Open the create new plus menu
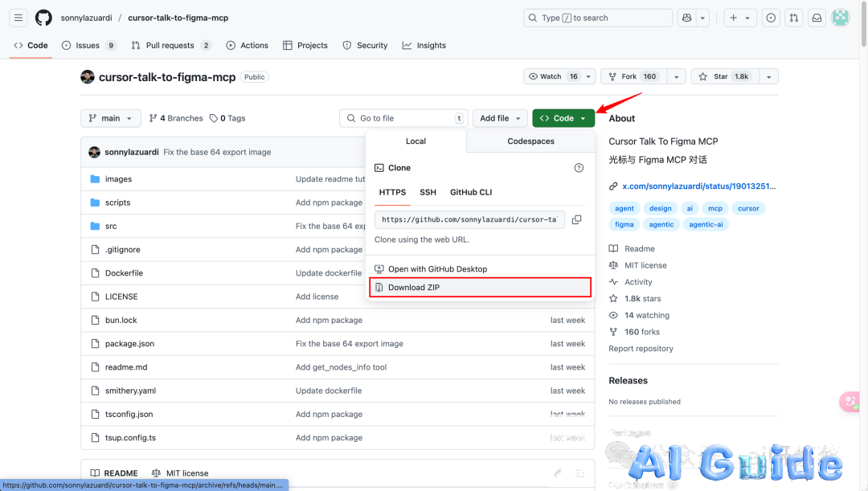 click(x=739, y=18)
